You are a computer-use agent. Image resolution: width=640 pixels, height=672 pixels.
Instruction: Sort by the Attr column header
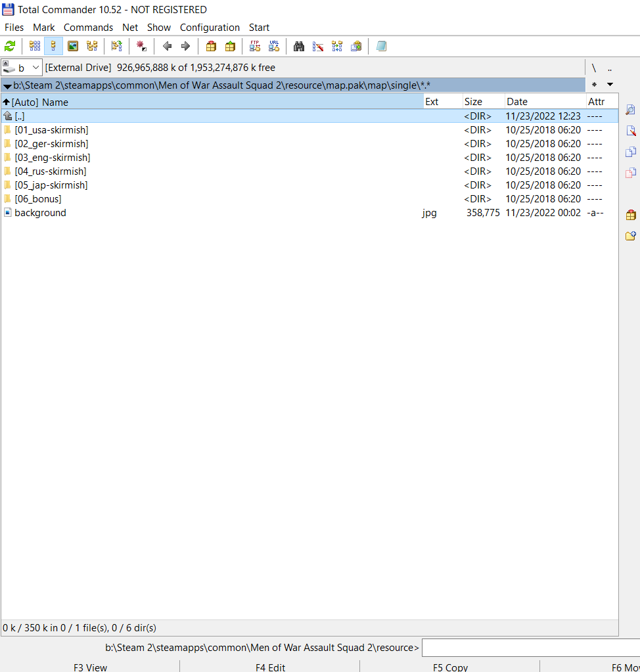click(602, 102)
